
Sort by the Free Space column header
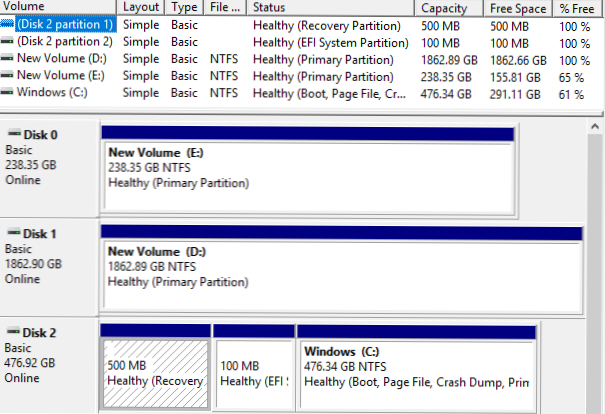click(518, 8)
